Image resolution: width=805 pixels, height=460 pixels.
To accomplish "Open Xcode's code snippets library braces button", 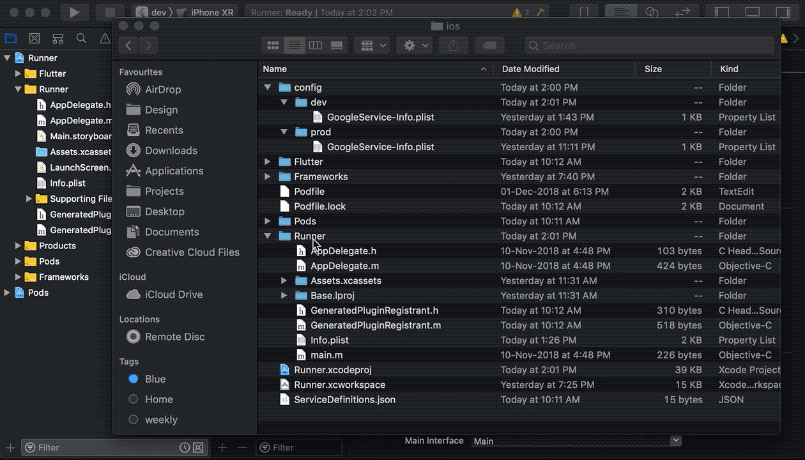I will (584, 12).
